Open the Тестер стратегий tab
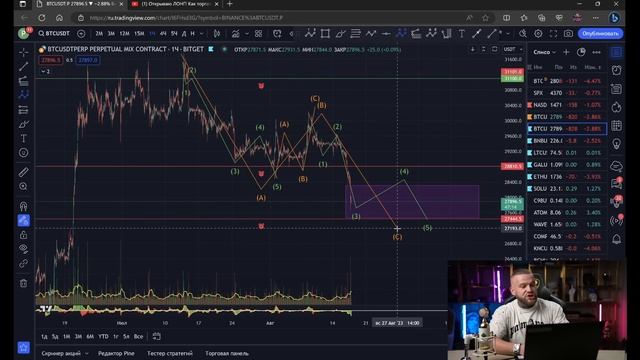The width and height of the screenshot is (640, 360). pyautogui.click(x=170, y=353)
